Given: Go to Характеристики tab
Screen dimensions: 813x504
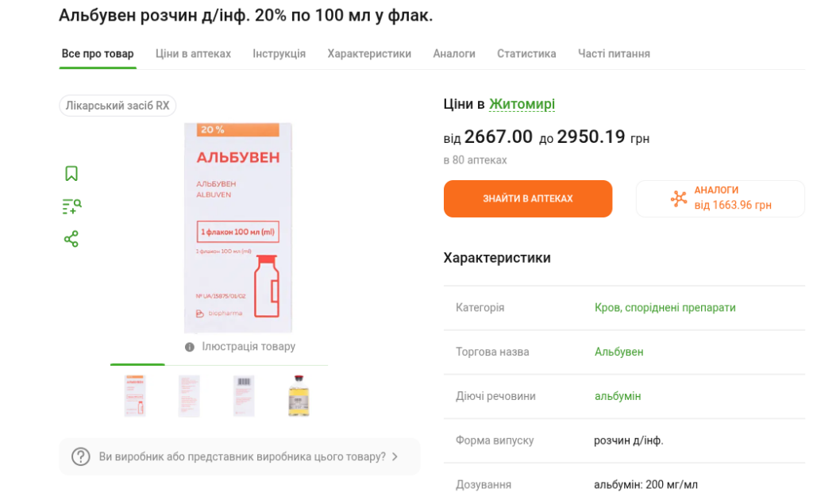Looking at the screenshot, I should click(x=369, y=54).
